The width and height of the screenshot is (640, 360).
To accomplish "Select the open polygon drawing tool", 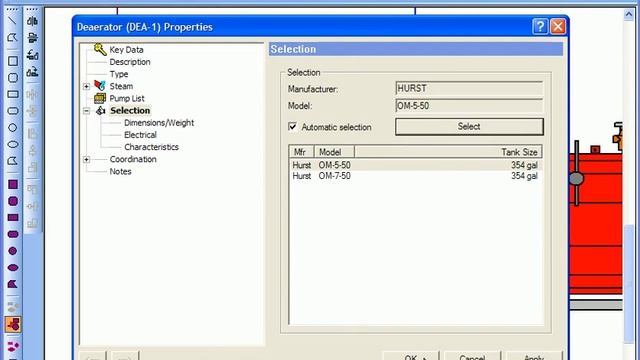I will [x=12, y=38].
